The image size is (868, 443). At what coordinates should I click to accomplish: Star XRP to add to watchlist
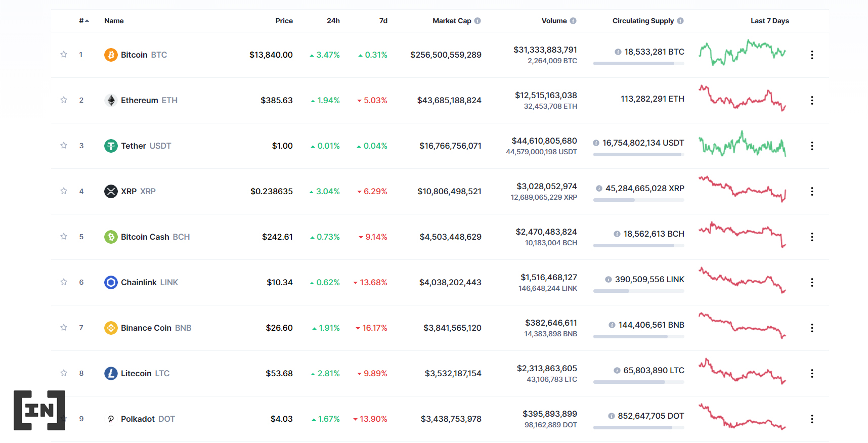[x=64, y=191]
